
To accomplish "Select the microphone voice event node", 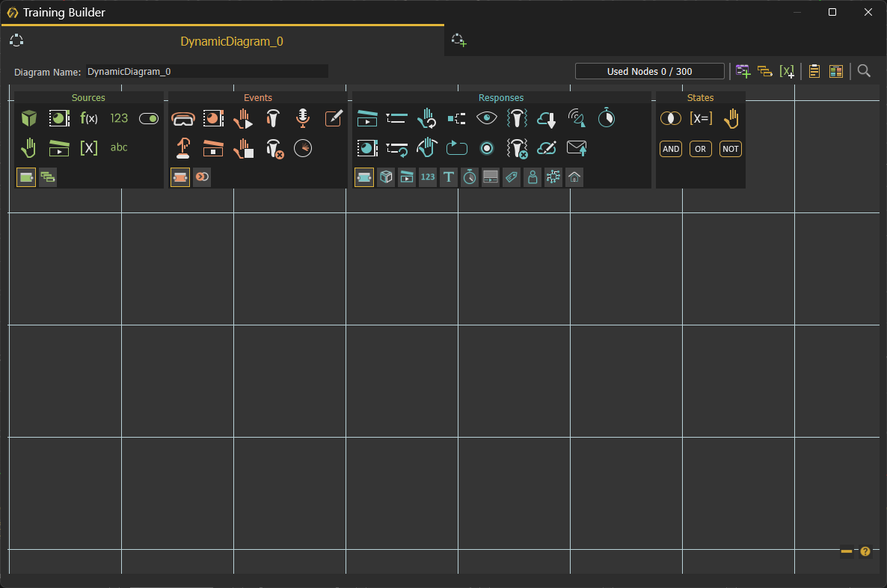I will [x=303, y=117].
